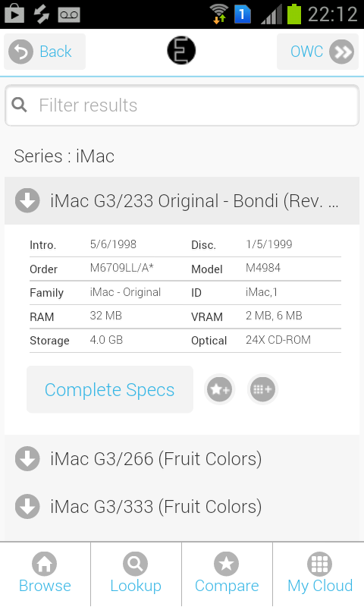Image resolution: width=364 pixels, height=607 pixels.
Task: Switch to the Browse tab
Action: (45, 574)
